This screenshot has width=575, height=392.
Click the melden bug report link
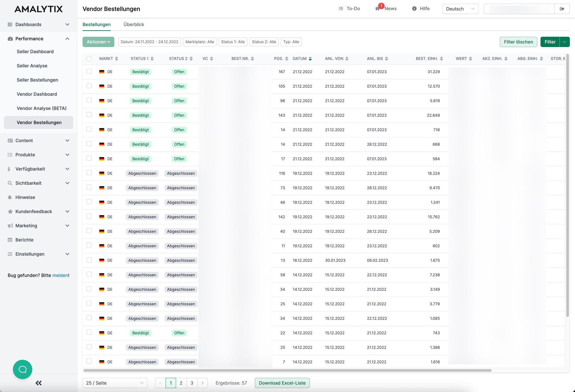click(x=60, y=276)
